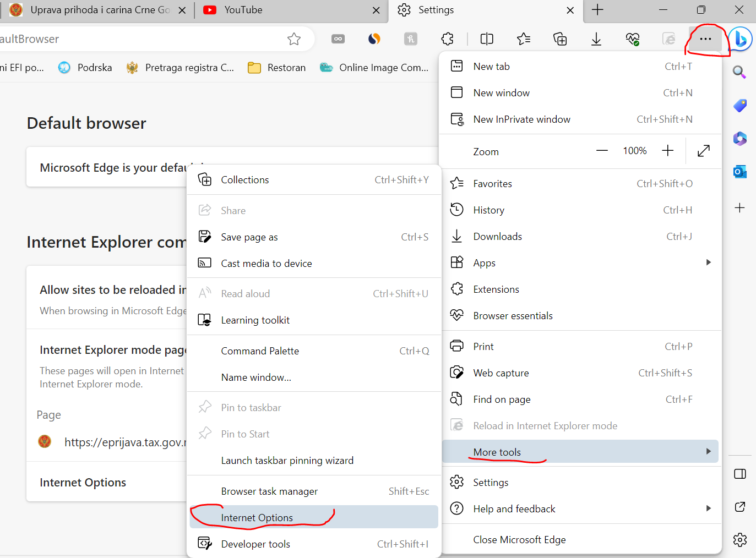The width and height of the screenshot is (756, 558).
Task: Click the grey 'h' extension icon
Action: [x=411, y=39]
